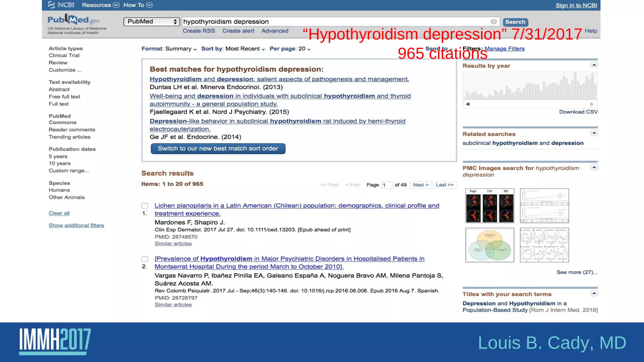Open Similar articles for PMID 28748570
The width and height of the screenshot is (644, 362).
(173, 244)
